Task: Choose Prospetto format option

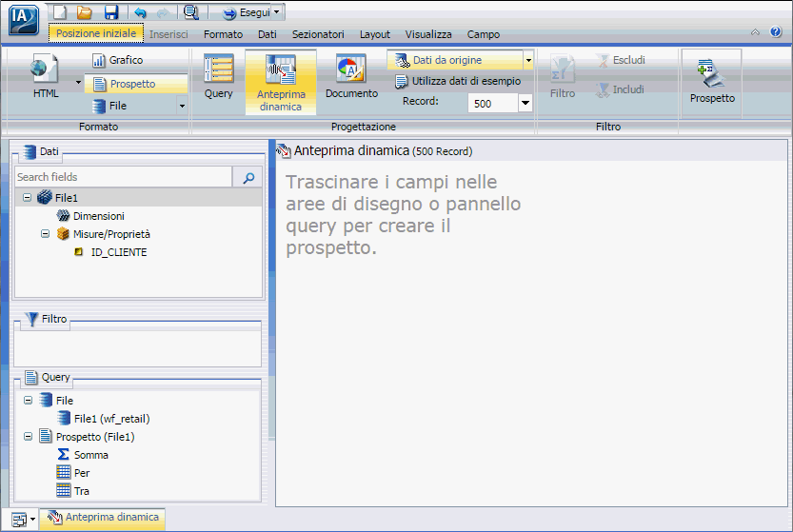Action: click(135, 84)
